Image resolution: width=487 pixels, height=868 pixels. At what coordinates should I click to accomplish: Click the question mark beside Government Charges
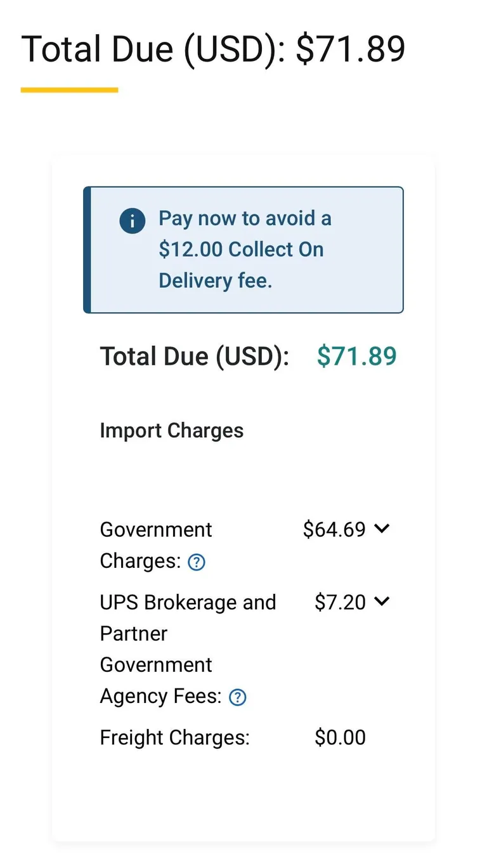196,562
